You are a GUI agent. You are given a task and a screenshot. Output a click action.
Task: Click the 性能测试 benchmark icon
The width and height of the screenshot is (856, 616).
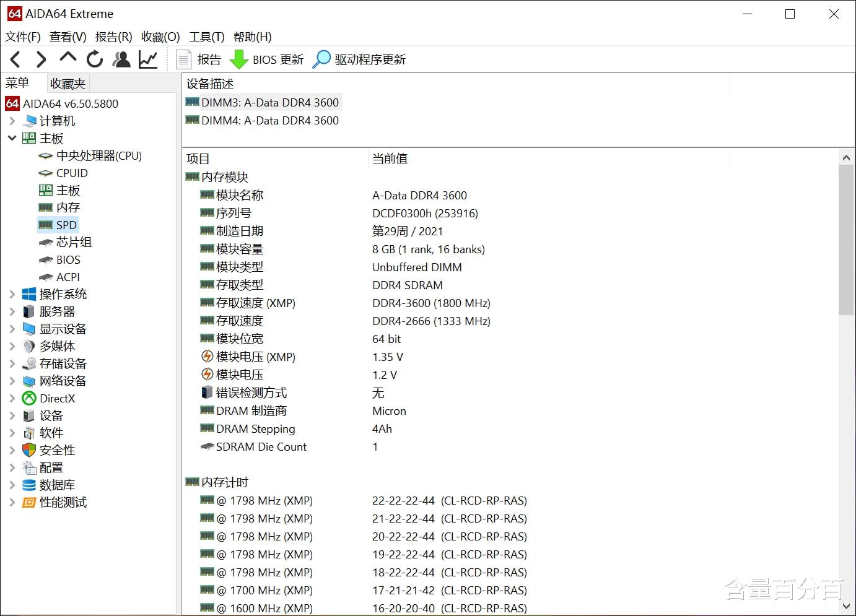(x=29, y=502)
